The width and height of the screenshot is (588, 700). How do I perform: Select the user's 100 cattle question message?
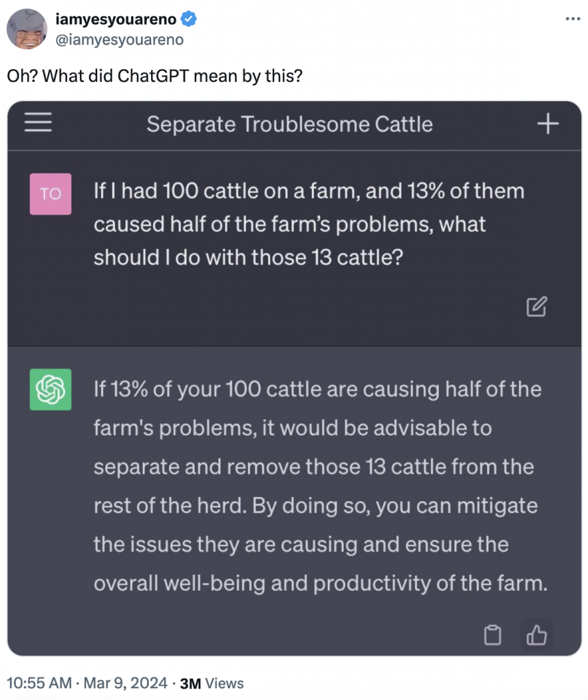(x=308, y=224)
